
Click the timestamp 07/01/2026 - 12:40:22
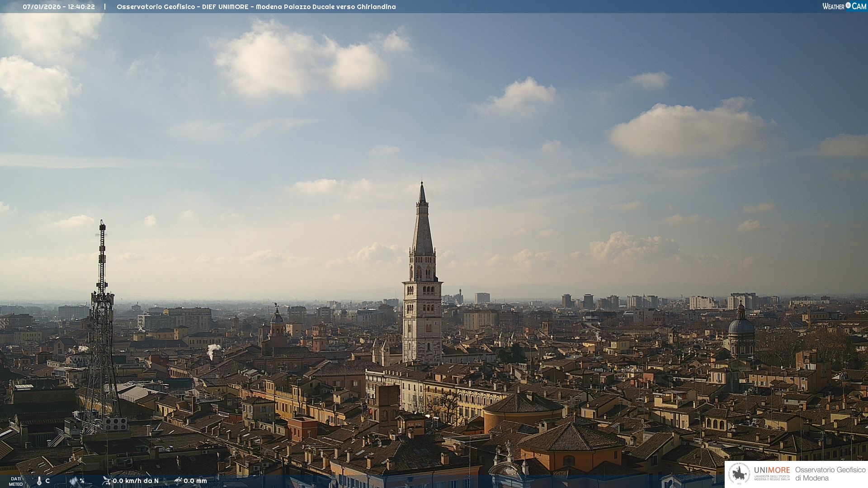59,7
